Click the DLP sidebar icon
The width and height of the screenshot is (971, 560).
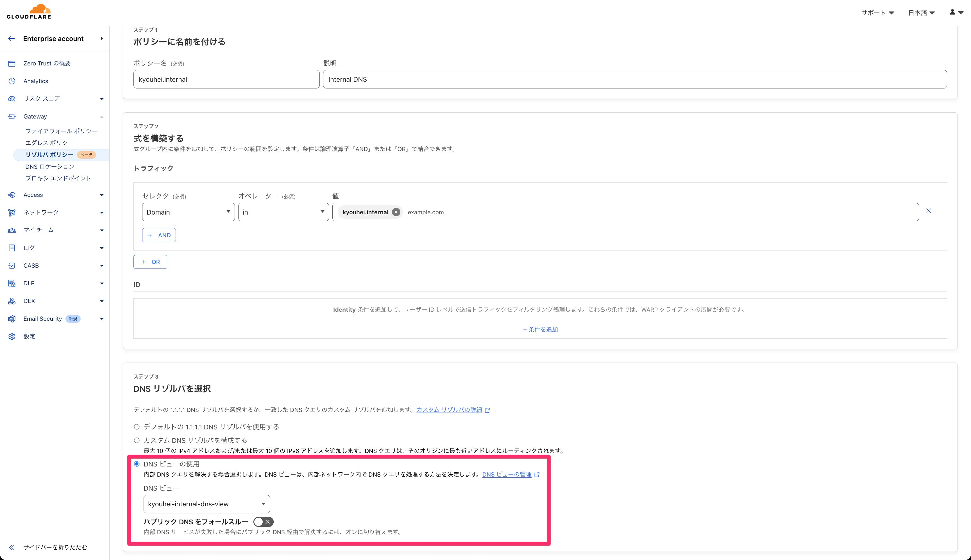click(12, 283)
